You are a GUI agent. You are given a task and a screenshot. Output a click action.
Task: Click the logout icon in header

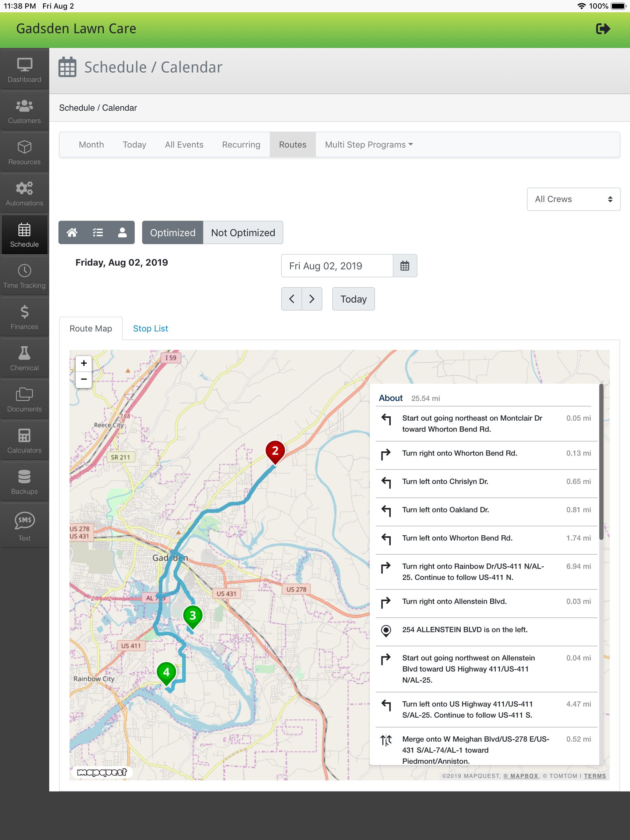[603, 29]
